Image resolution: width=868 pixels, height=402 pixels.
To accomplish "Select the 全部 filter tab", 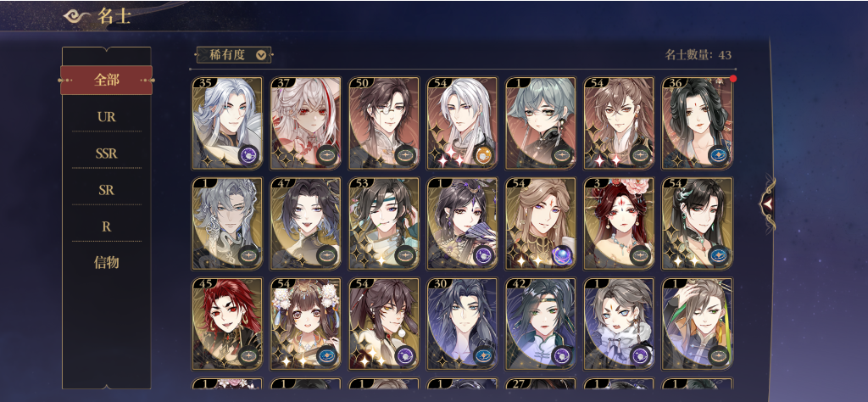I will pyautogui.click(x=106, y=80).
